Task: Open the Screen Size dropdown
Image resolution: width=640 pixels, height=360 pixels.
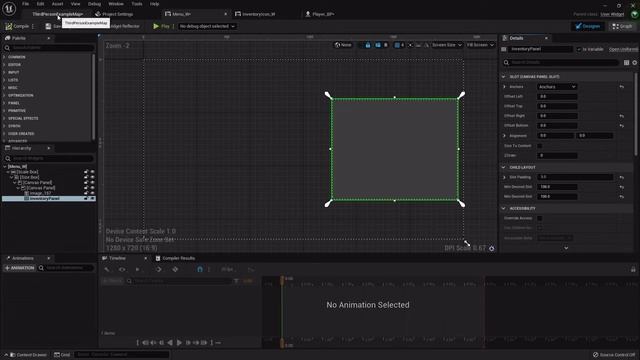Action: click(446, 45)
